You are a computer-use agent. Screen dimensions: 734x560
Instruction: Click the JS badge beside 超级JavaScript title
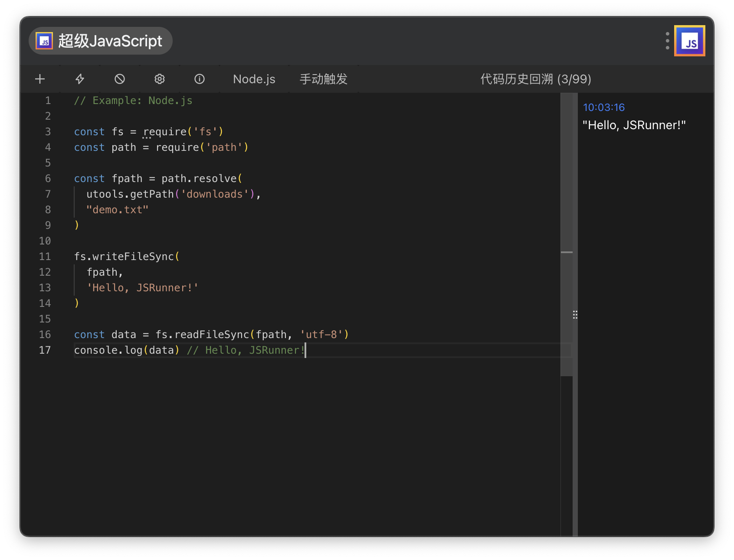point(43,41)
